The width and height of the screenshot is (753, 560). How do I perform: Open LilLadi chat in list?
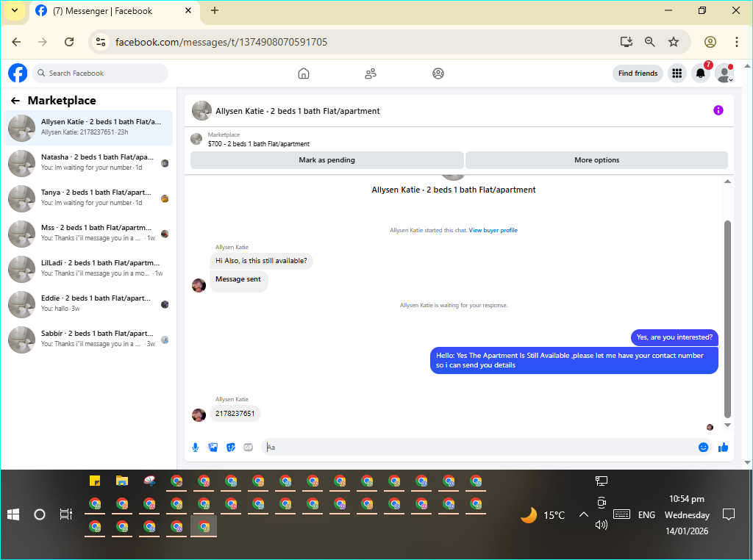88,269
